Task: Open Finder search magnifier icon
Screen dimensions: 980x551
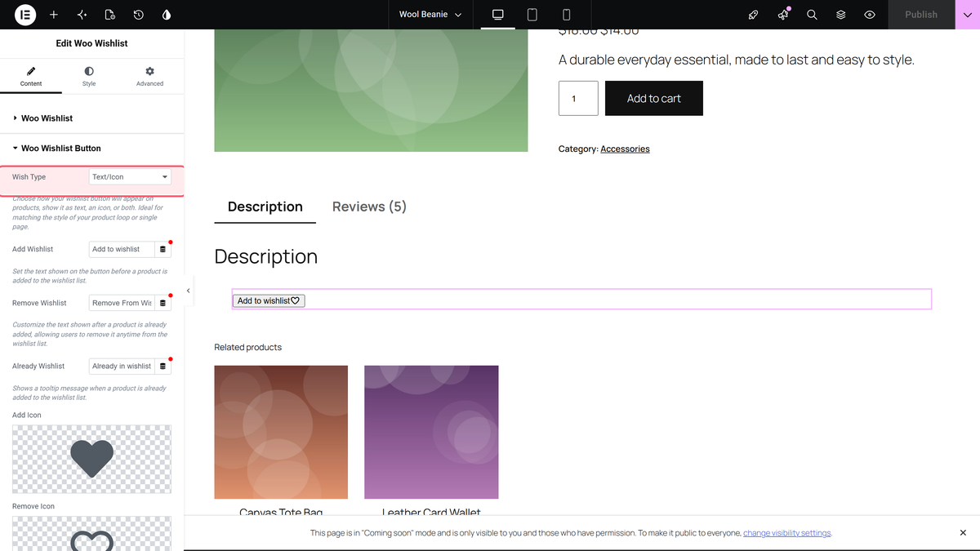Action: [x=812, y=15]
